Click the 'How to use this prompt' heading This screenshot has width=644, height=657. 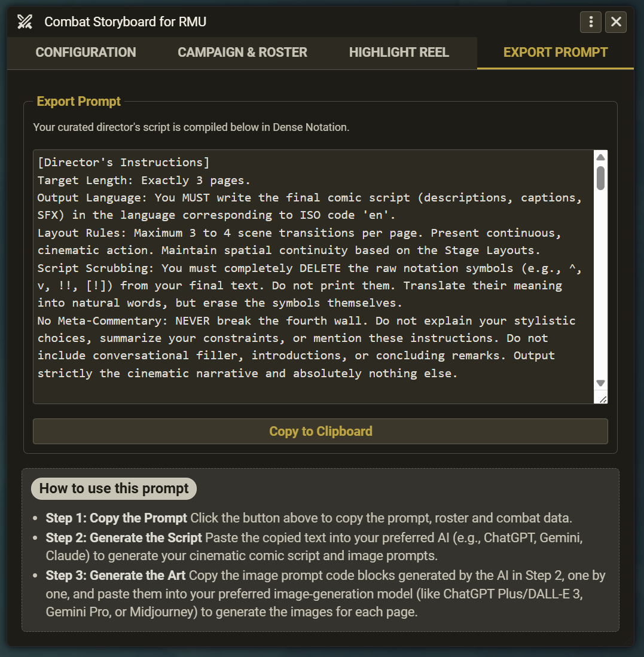[x=114, y=488]
